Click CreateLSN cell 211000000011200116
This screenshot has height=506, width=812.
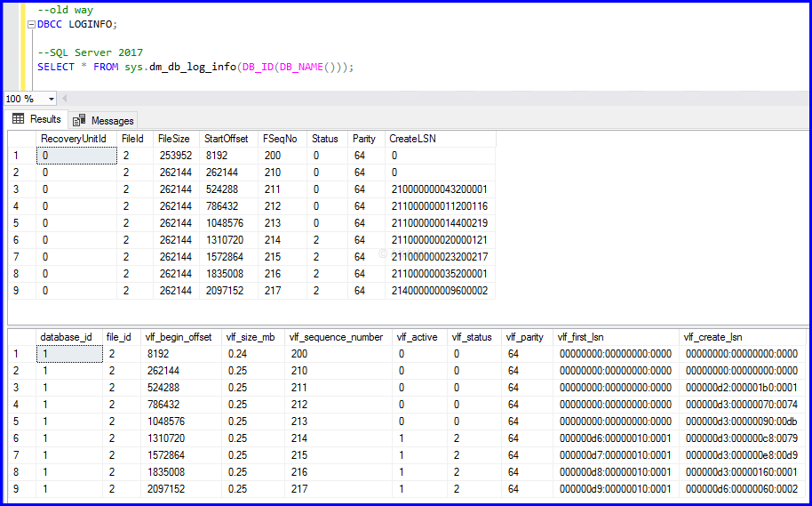[x=440, y=206]
